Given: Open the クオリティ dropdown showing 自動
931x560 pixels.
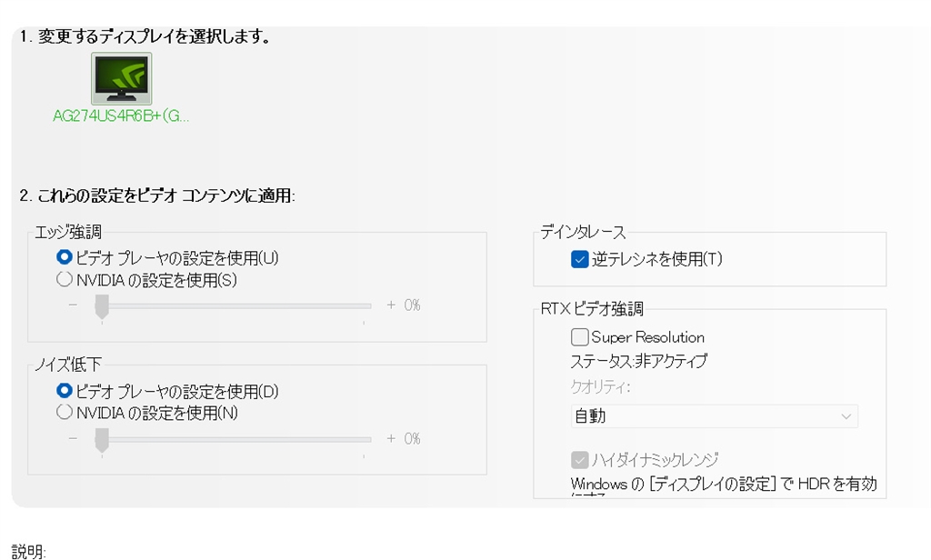Looking at the screenshot, I should (714, 416).
